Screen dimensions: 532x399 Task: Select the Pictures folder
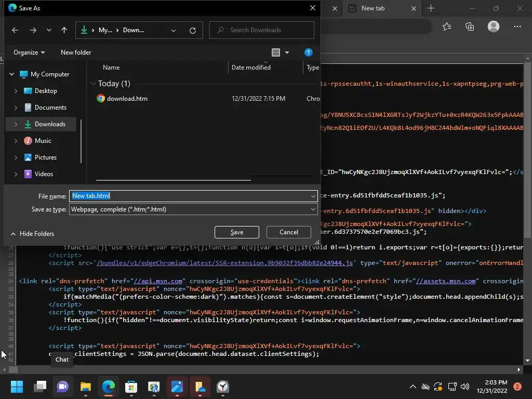(46, 157)
